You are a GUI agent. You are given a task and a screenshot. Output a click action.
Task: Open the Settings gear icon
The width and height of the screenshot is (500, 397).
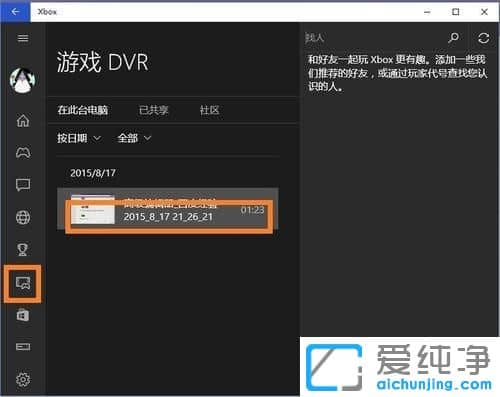click(x=23, y=379)
